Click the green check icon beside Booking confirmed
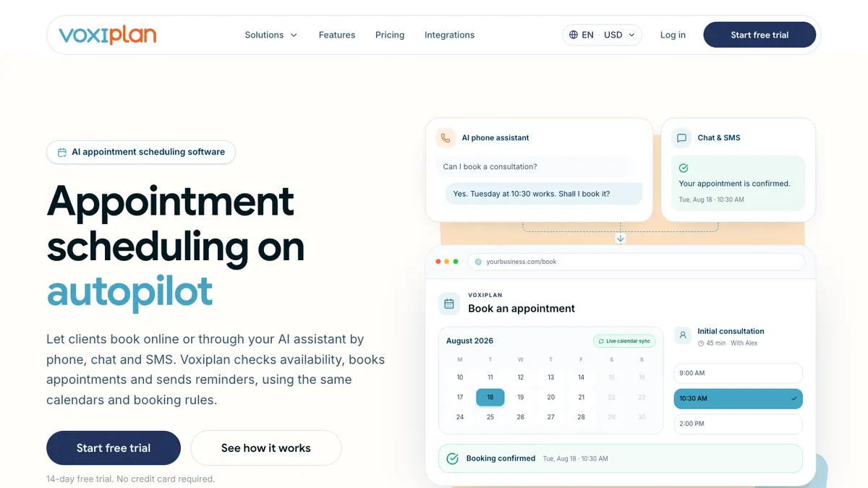The height and width of the screenshot is (488, 868). coord(453,458)
